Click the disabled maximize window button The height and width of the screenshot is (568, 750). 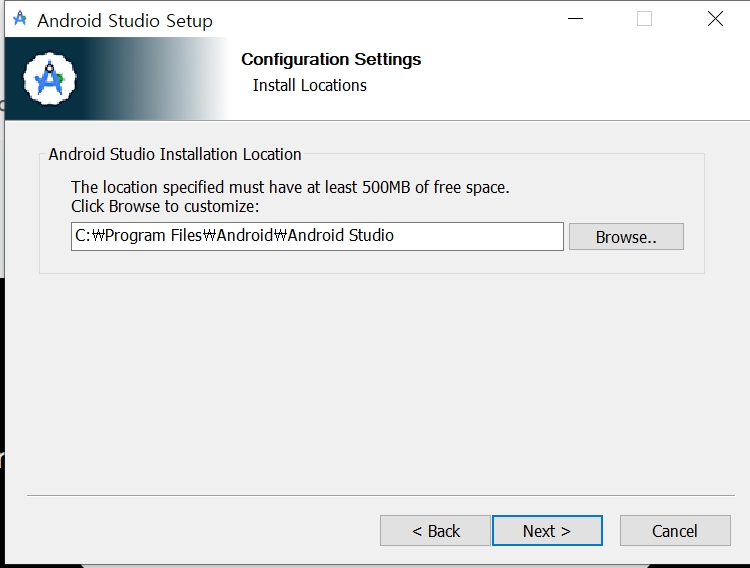click(x=644, y=19)
